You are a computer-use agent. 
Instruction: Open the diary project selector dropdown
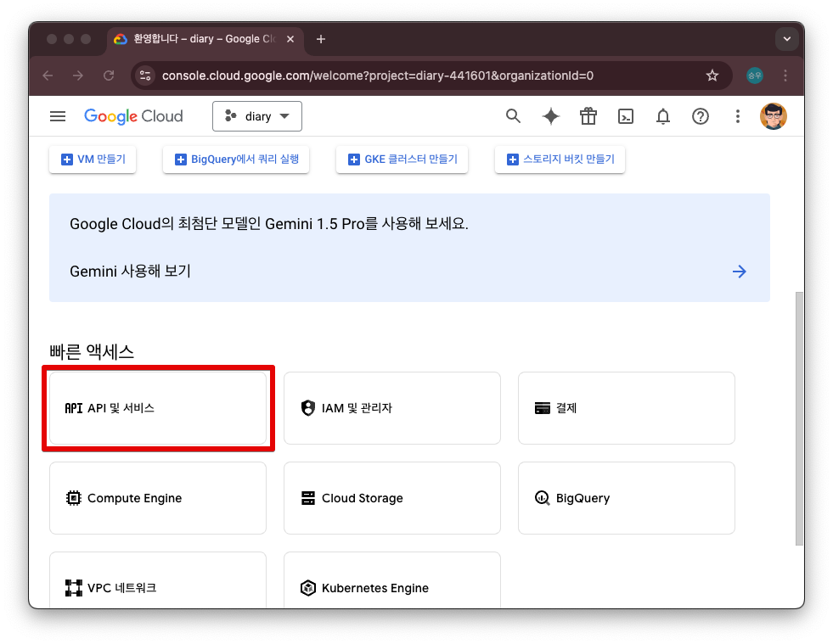coord(257,116)
